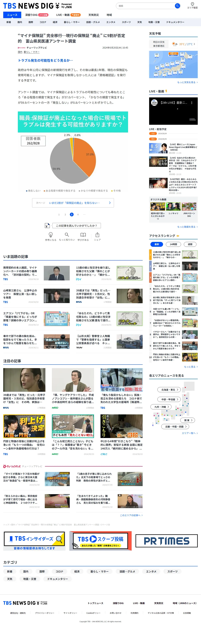Open the もっと天気を見る link

[187, 82]
